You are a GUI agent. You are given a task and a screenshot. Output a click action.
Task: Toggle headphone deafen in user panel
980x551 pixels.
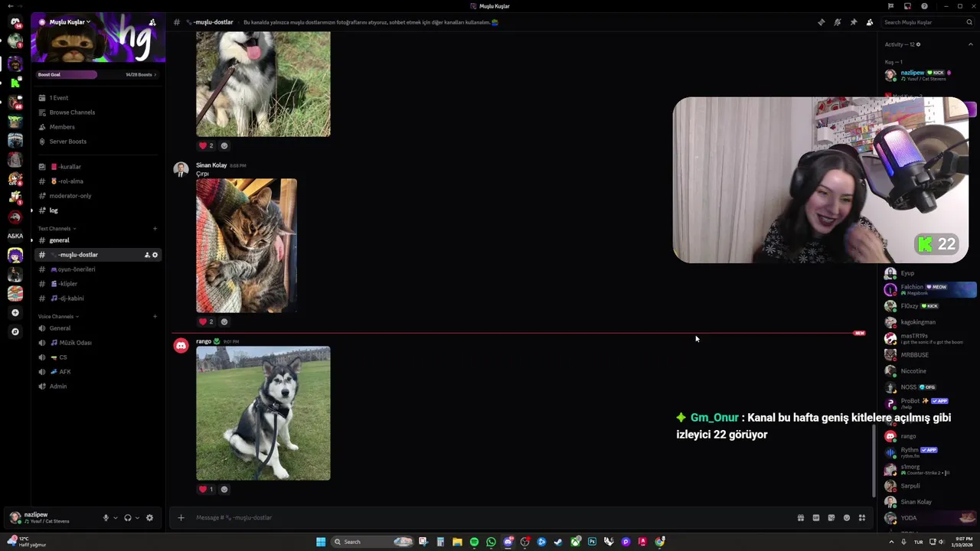128,517
